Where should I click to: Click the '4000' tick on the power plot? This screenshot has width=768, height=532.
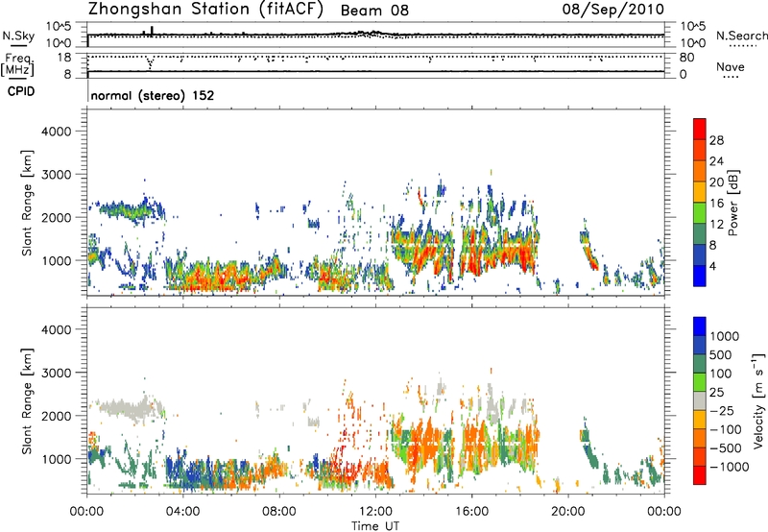click(x=57, y=132)
